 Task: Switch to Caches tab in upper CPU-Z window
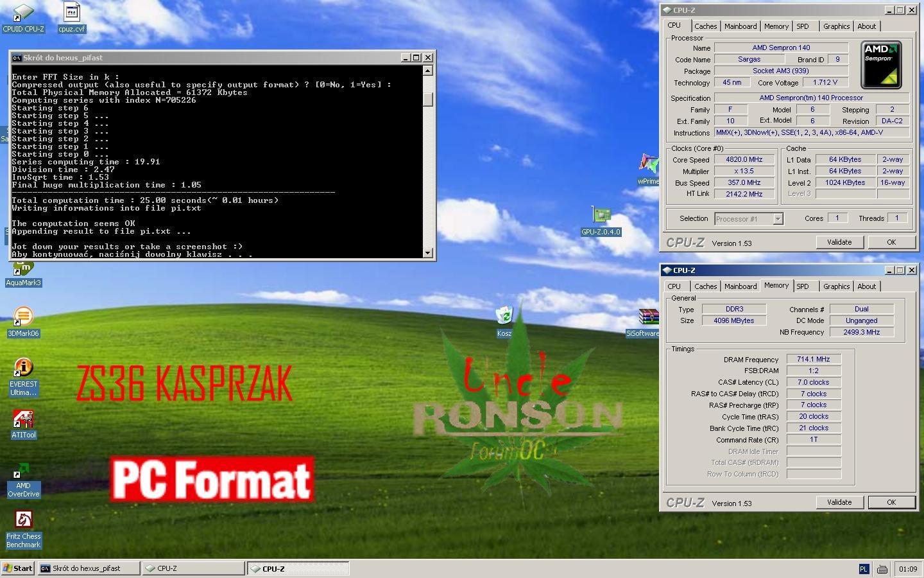pos(705,26)
